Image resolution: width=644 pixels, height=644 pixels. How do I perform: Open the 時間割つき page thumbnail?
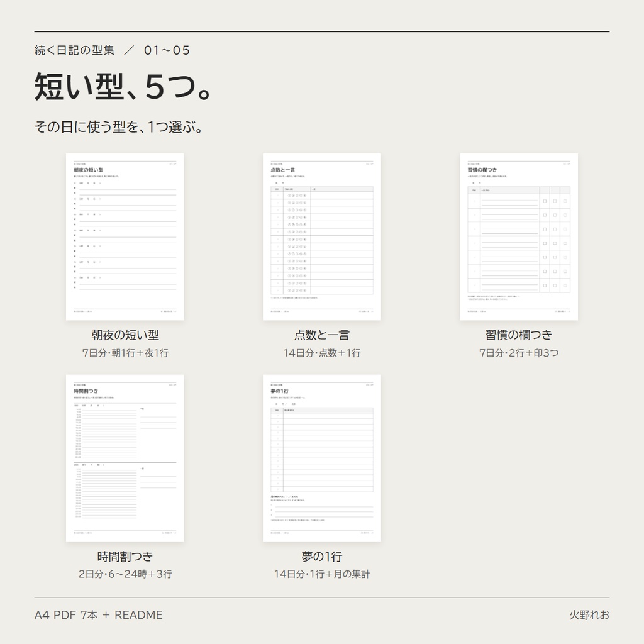click(125, 458)
